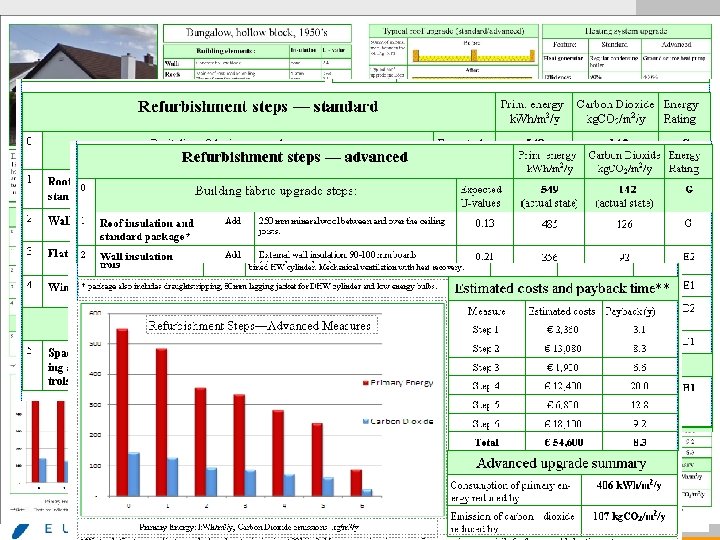Select the advanced table "Prim. energy kWh/m²/y" header
Screen dimensions: 720x540
pyautogui.click(x=549, y=162)
